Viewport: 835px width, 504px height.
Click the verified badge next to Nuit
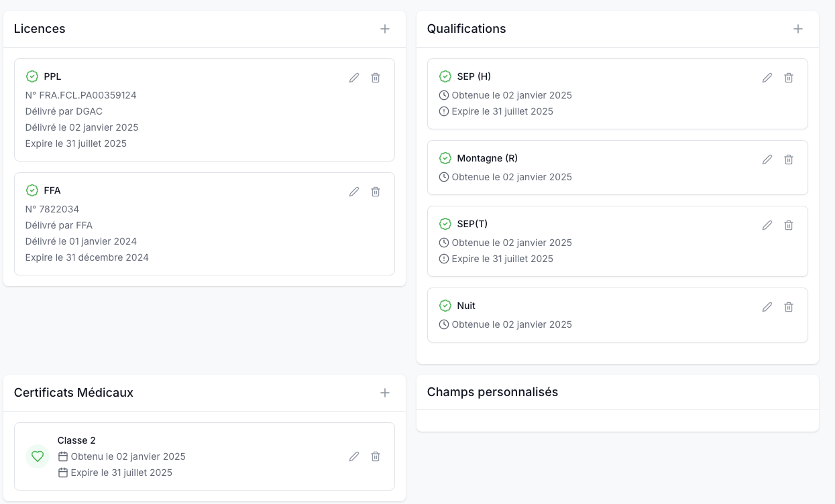click(445, 306)
